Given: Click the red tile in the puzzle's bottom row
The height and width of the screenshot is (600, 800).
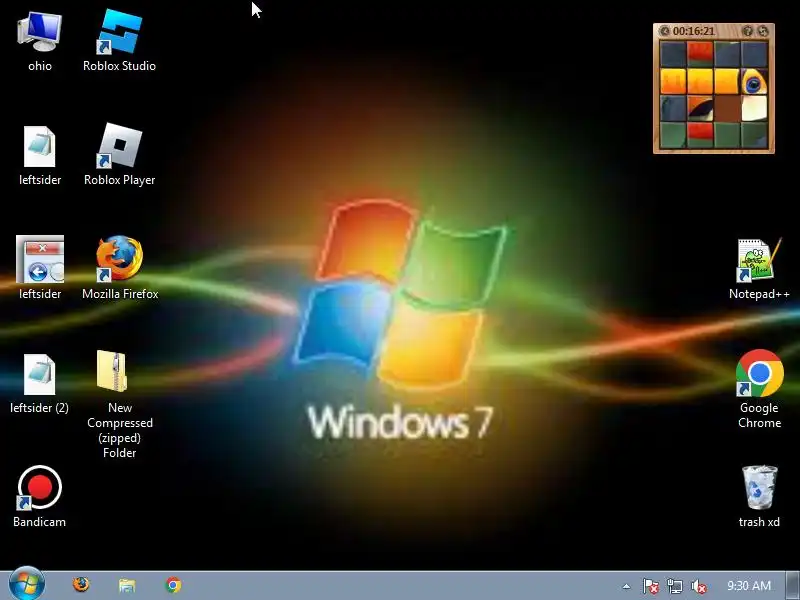Looking at the screenshot, I should [700, 135].
